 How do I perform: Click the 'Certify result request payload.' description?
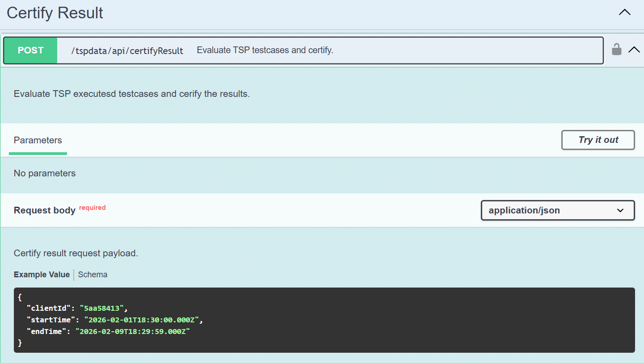tap(76, 253)
